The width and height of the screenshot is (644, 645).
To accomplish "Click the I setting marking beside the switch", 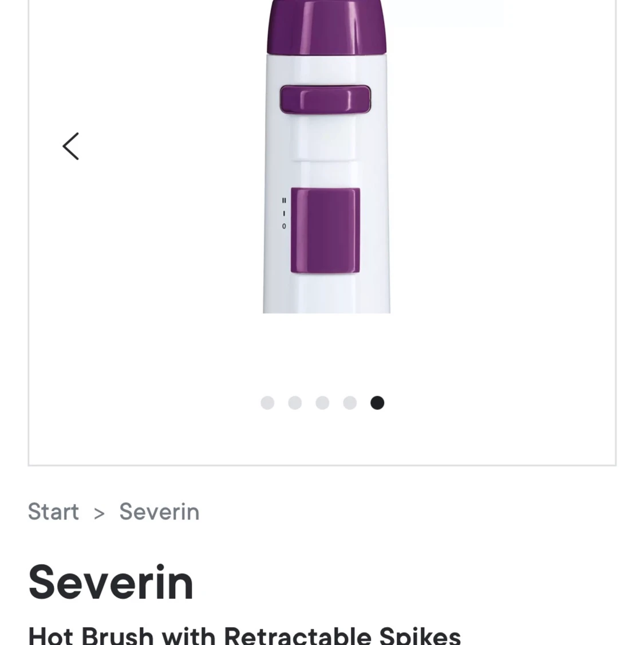I will (284, 213).
